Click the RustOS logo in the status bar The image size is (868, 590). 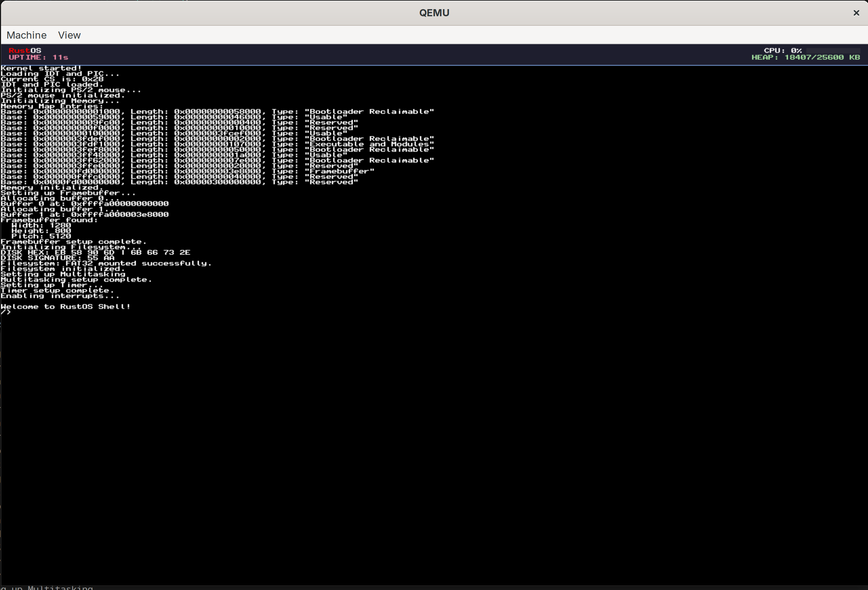pos(25,50)
